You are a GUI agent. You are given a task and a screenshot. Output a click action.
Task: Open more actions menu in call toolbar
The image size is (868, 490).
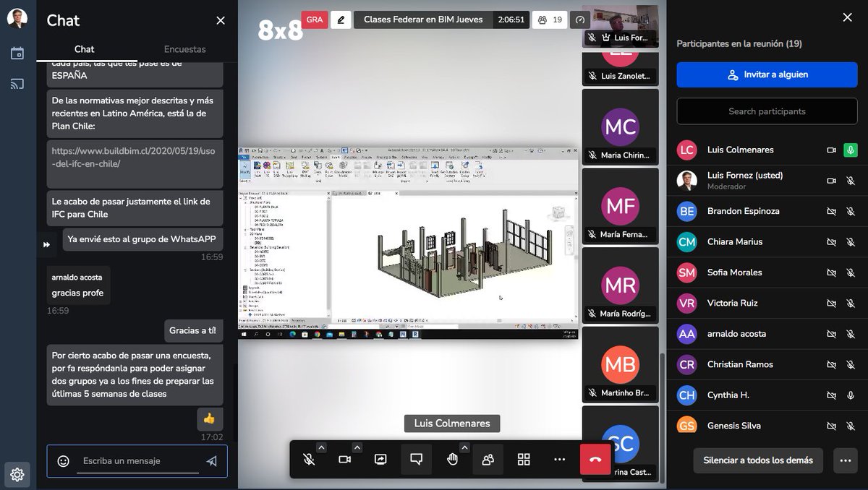559,460
